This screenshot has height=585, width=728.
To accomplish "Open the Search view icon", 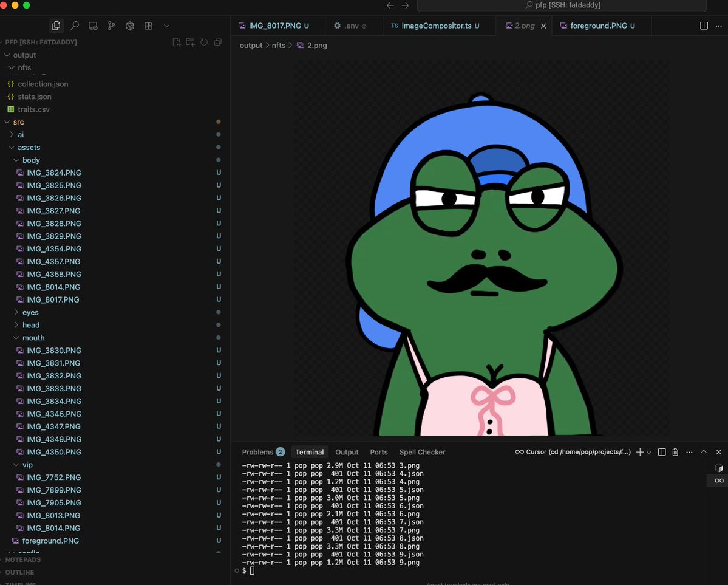I will point(74,26).
